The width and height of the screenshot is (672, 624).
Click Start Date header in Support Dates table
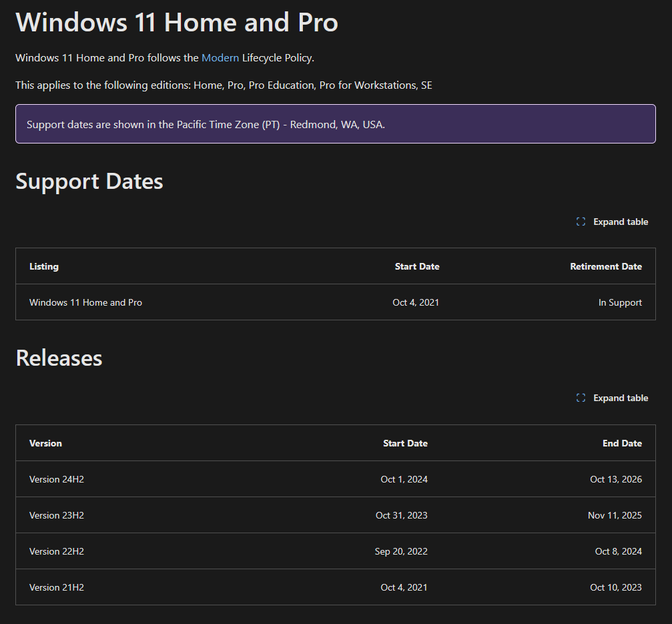(416, 266)
